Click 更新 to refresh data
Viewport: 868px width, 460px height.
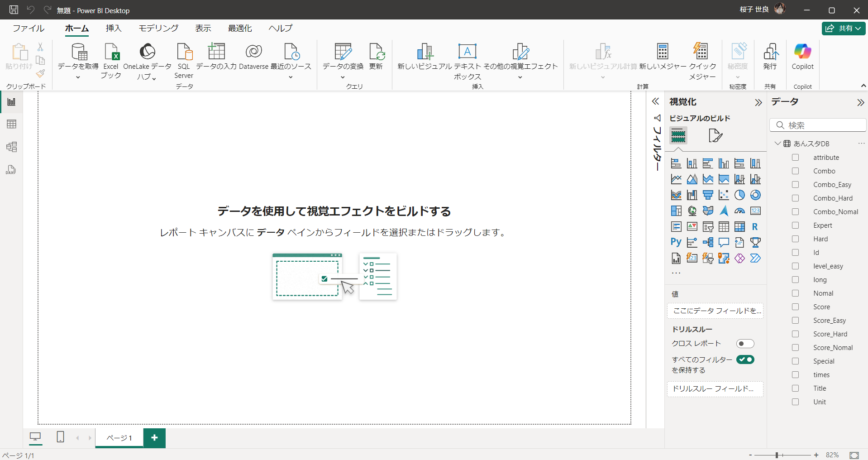(x=376, y=57)
